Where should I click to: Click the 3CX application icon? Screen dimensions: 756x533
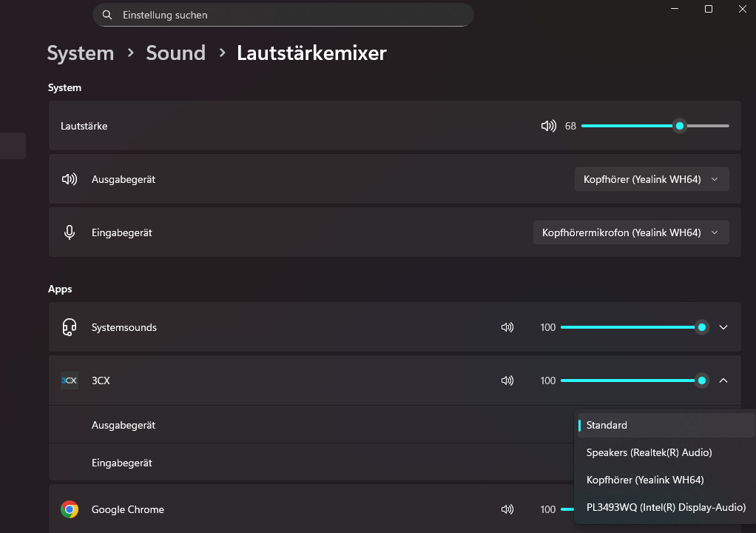[x=69, y=380]
